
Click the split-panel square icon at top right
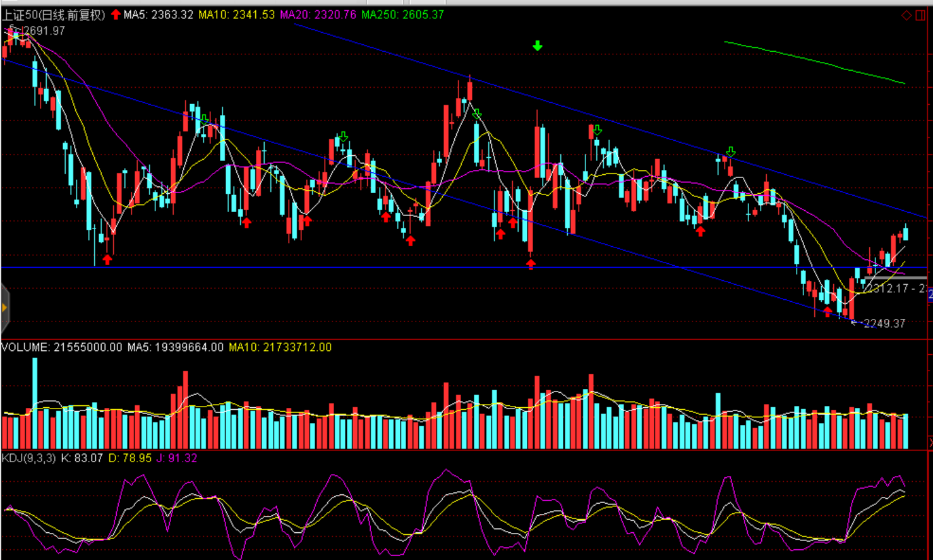[920, 15]
